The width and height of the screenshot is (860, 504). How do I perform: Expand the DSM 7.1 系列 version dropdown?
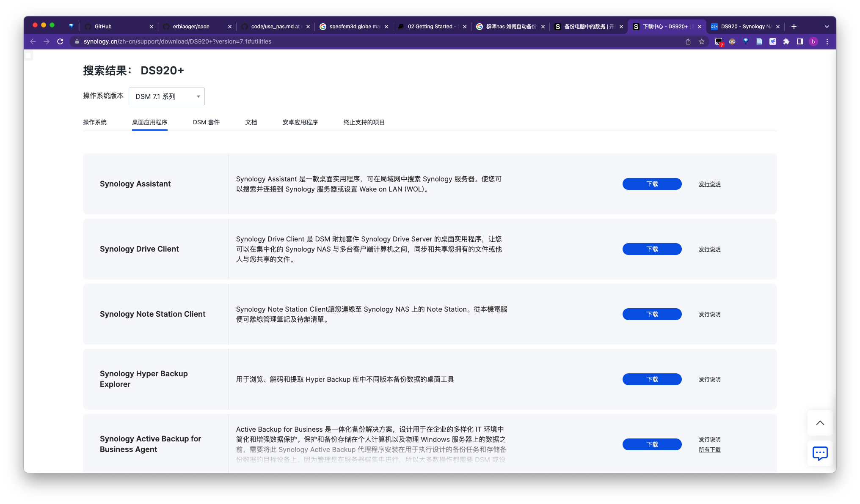tap(167, 96)
